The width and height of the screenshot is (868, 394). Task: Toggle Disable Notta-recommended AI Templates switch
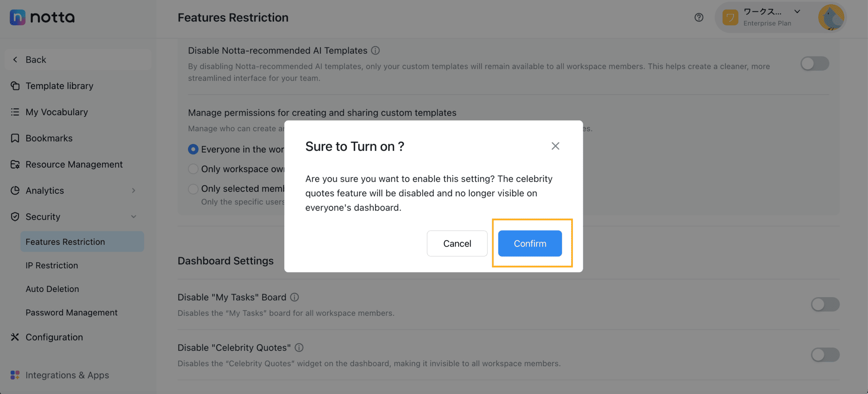pos(815,64)
